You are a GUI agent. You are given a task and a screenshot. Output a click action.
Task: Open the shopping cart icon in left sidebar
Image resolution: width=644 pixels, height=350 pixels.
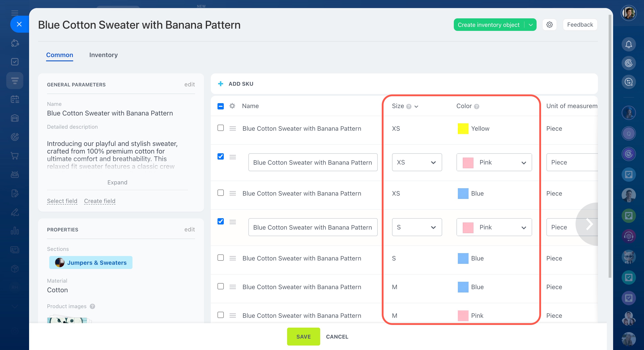click(x=15, y=156)
